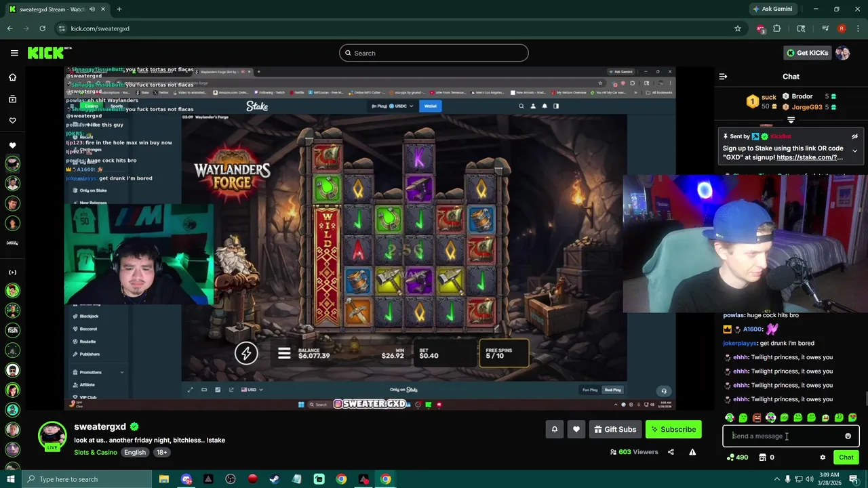
Task: Expand the pinned message chevron
Action: (854, 150)
